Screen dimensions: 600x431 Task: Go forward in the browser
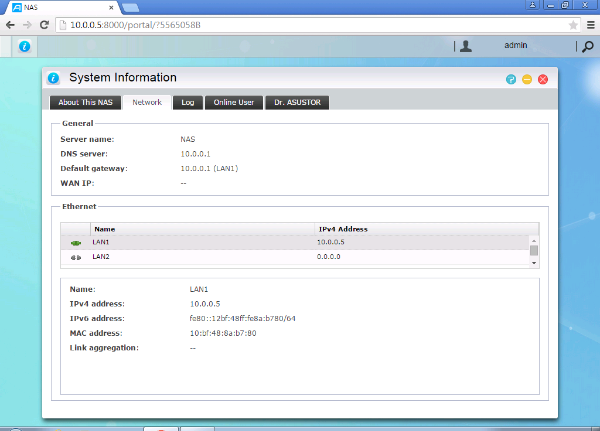tap(27, 25)
